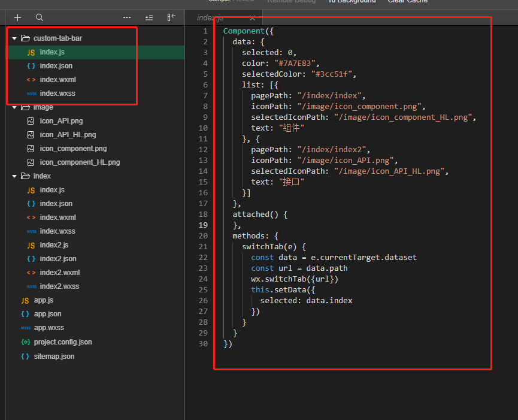
Task: Open the app.json file
Action: 47,314
